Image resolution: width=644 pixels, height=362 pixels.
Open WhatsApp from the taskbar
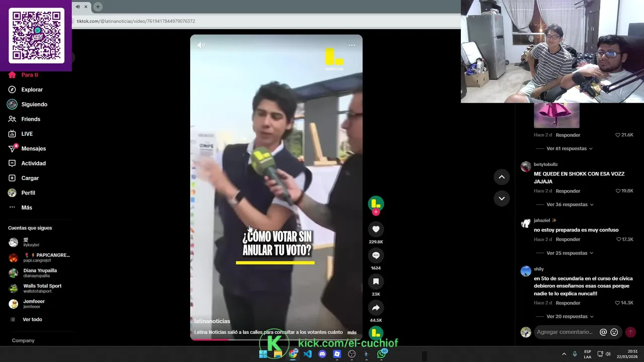[x=382, y=354]
